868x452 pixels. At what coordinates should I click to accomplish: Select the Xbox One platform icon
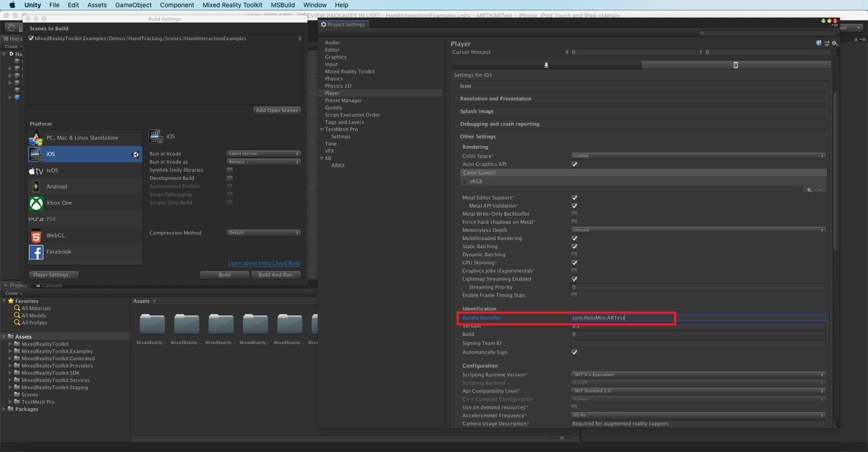point(36,203)
